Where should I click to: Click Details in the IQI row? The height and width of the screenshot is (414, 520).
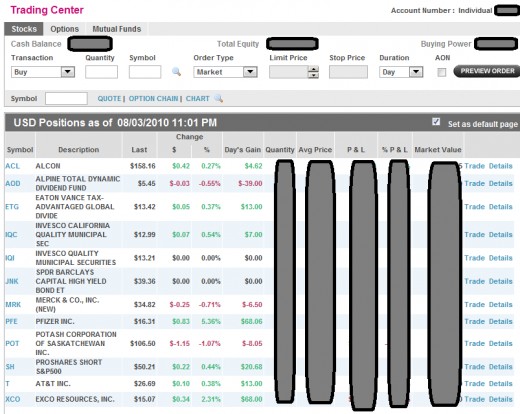click(500, 258)
